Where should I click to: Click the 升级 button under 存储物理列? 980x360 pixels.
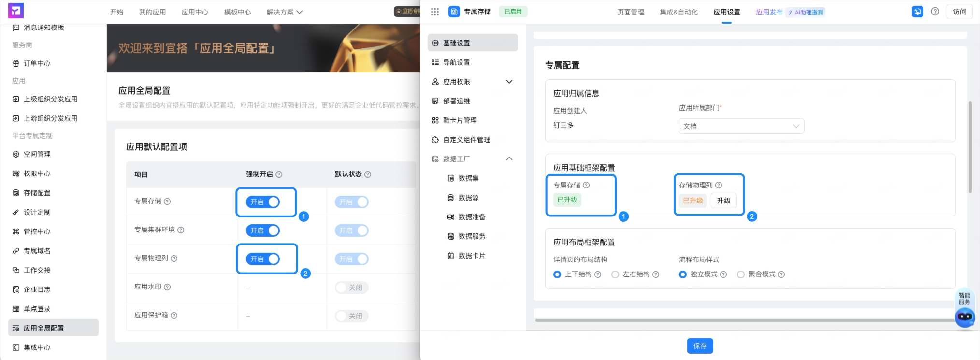pos(723,201)
